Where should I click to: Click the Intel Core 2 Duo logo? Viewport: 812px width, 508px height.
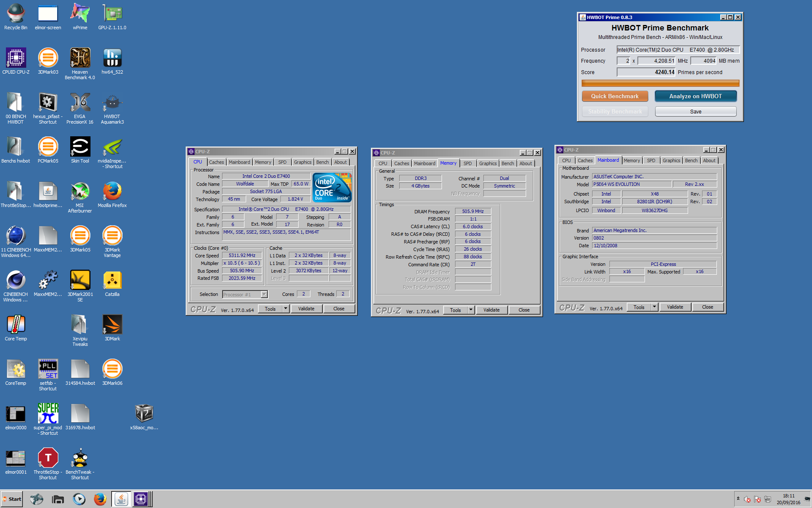pos(332,188)
